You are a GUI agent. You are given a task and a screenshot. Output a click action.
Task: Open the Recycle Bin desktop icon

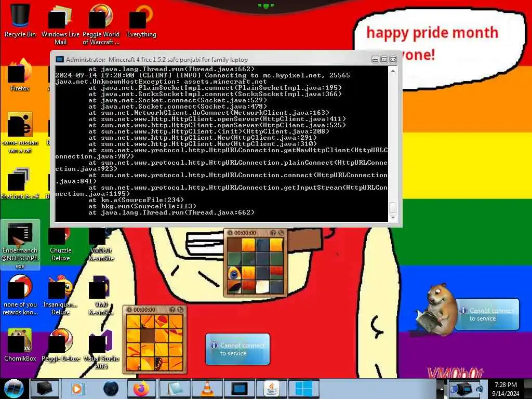[20, 21]
